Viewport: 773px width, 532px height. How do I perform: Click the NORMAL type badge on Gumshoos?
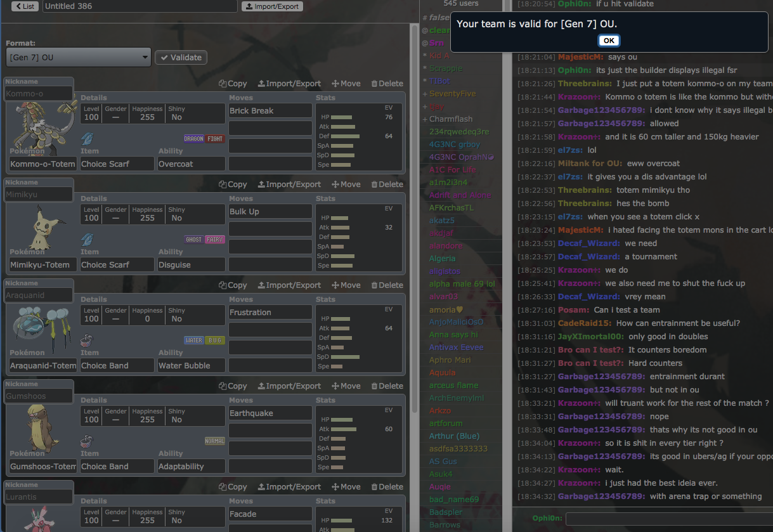pyautogui.click(x=215, y=441)
